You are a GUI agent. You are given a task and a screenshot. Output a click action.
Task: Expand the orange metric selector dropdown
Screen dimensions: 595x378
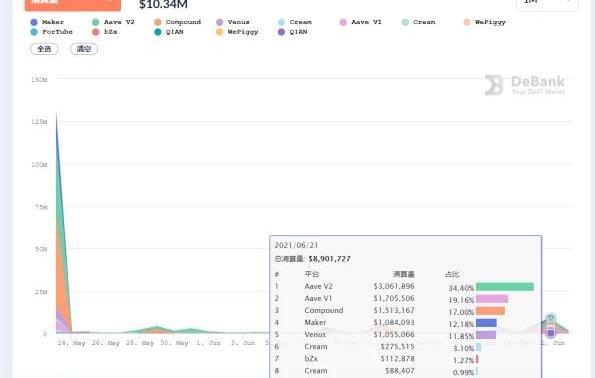(73, 4)
